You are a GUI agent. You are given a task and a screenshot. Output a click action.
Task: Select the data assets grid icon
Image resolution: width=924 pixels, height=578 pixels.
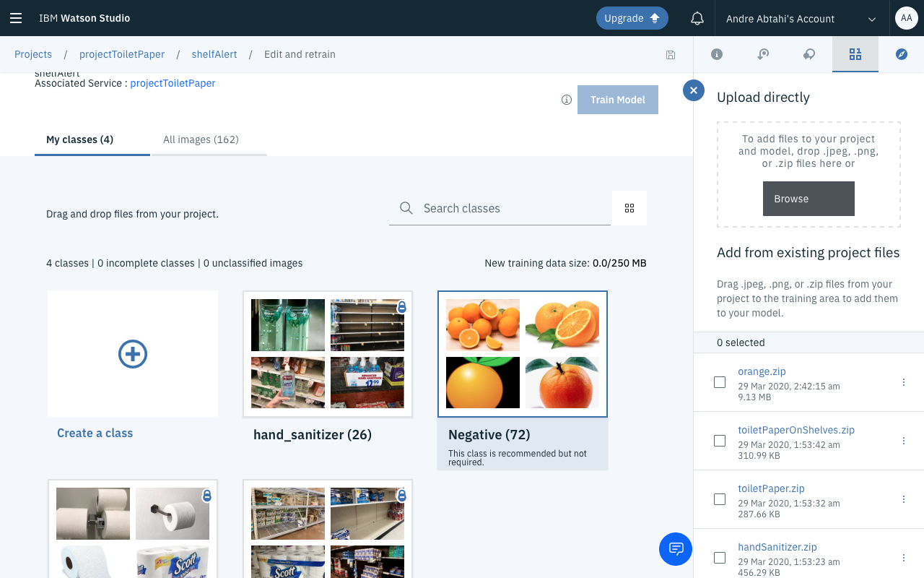click(x=855, y=54)
